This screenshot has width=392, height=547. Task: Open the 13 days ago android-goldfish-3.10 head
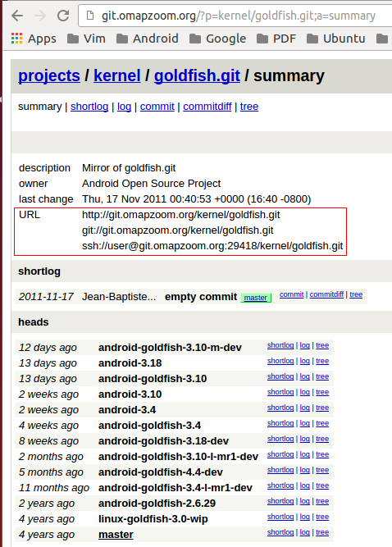[153, 379]
